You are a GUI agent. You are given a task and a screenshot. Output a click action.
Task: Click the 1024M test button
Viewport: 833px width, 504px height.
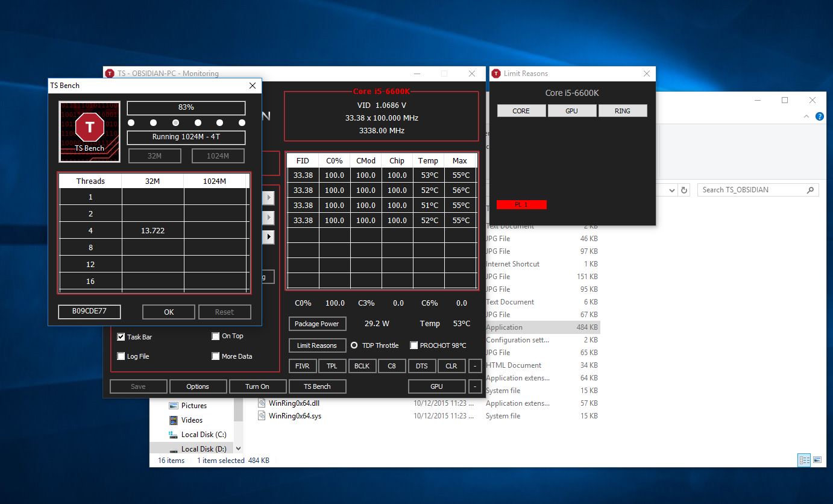point(218,156)
